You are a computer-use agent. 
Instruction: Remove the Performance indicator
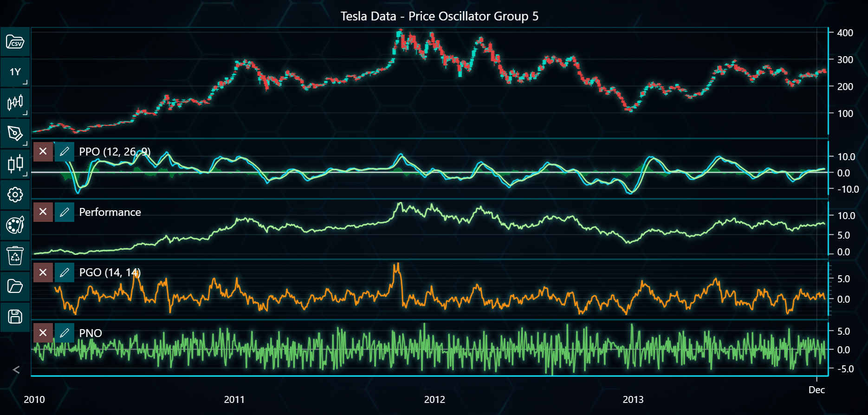(x=43, y=212)
